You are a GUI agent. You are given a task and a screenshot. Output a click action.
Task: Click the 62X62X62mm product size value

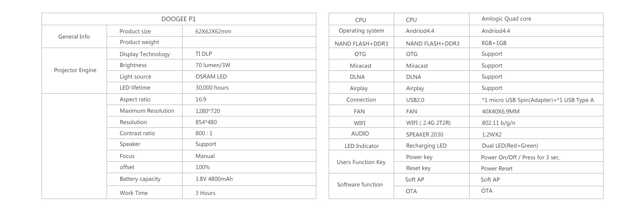pos(213,32)
